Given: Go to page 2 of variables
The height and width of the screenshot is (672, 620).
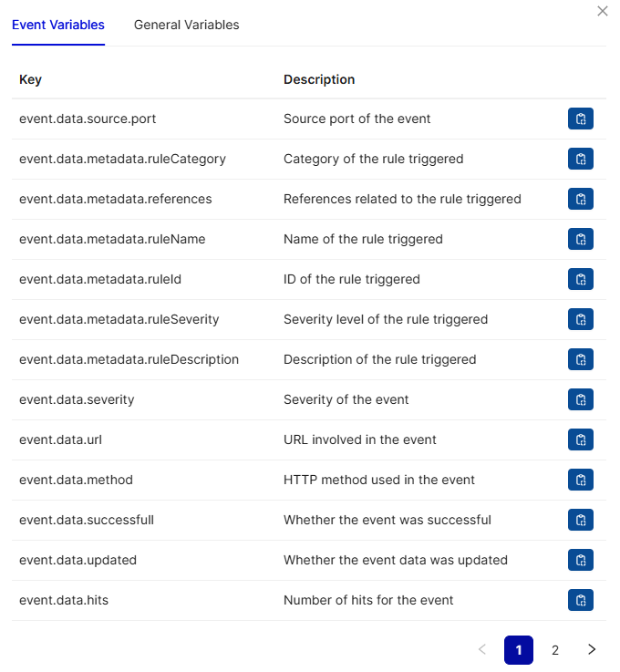Looking at the screenshot, I should (554, 650).
